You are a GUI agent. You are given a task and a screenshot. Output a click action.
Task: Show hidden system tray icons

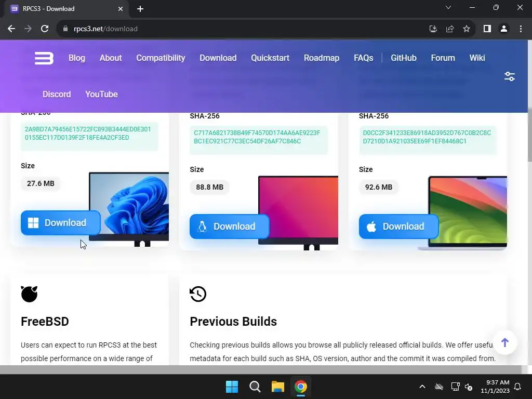tap(422, 387)
